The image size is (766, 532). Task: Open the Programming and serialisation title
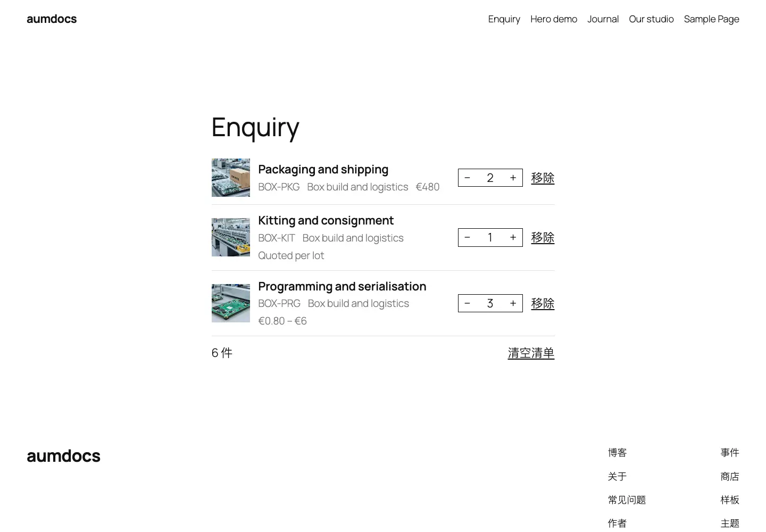[x=342, y=286]
